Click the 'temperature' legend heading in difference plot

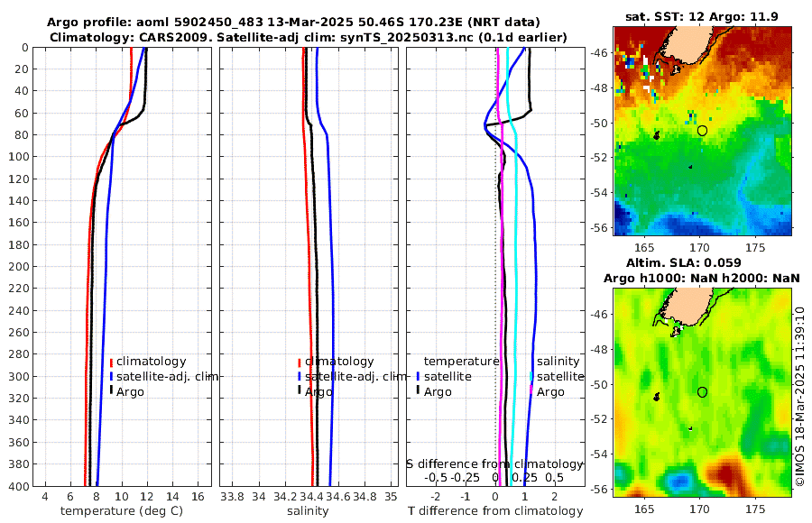click(x=461, y=361)
